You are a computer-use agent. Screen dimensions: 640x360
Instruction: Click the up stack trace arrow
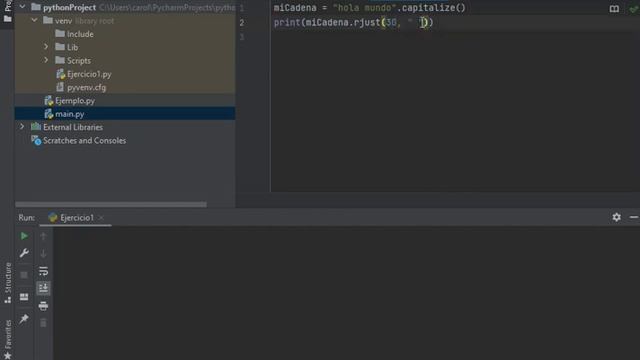[x=43, y=236]
